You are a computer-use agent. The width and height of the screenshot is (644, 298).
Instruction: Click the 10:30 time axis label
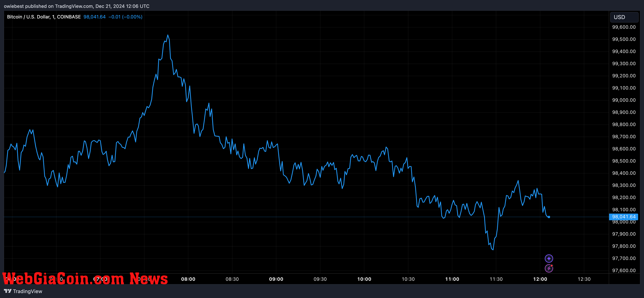[x=408, y=279]
